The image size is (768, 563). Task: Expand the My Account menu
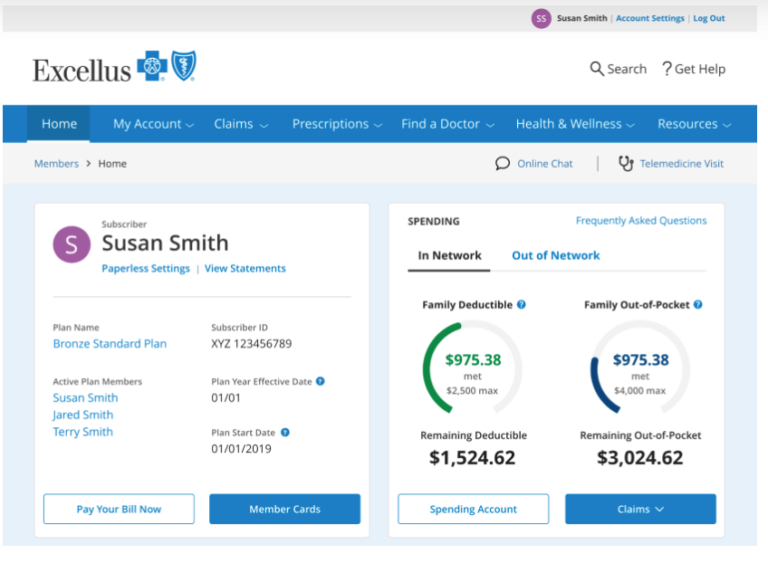click(153, 124)
